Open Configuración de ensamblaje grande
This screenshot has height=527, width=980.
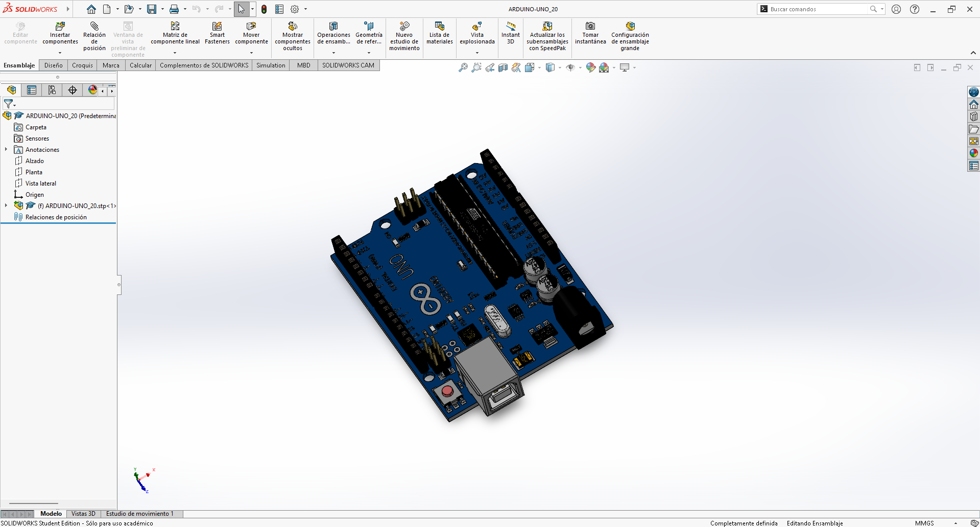click(630, 36)
